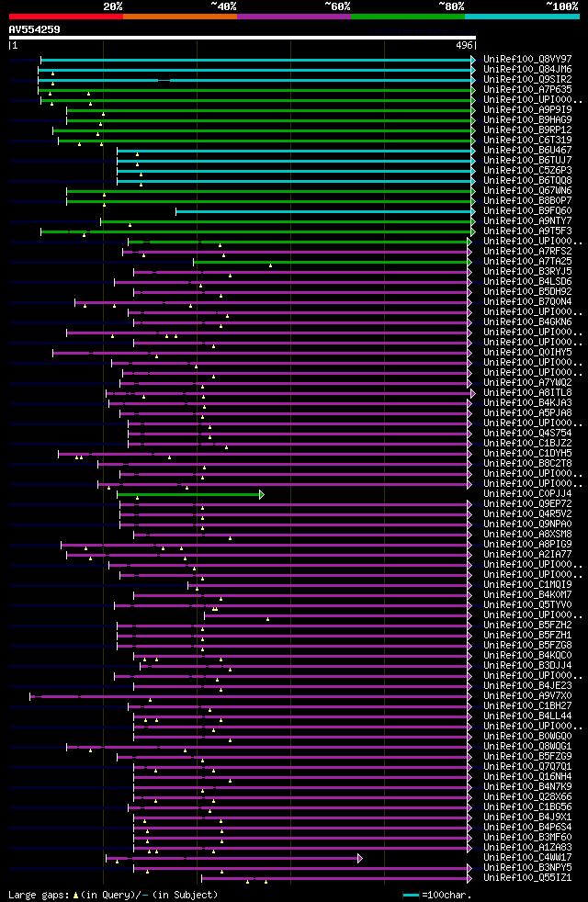
Task: Click the purple alignment bar for UniRef100_C1DYH5
Action: tap(264, 455)
